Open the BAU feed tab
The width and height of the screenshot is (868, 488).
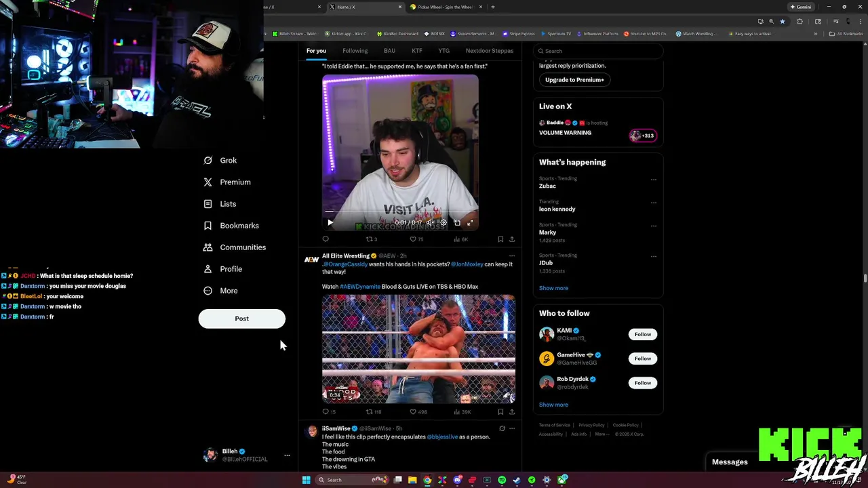389,51
